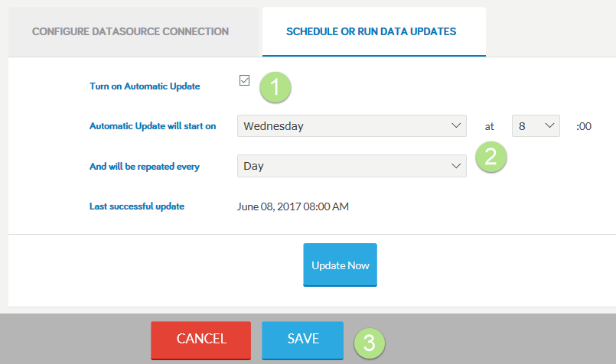Click the Automatic Update will start on label
Viewport: 616px width, 364px height.
point(153,126)
